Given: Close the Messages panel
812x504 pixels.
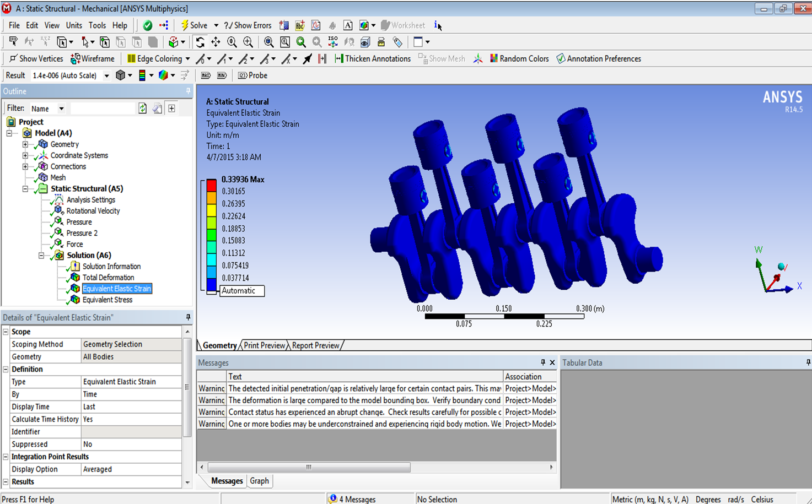Looking at the screenshot, I should click(552, 362).
